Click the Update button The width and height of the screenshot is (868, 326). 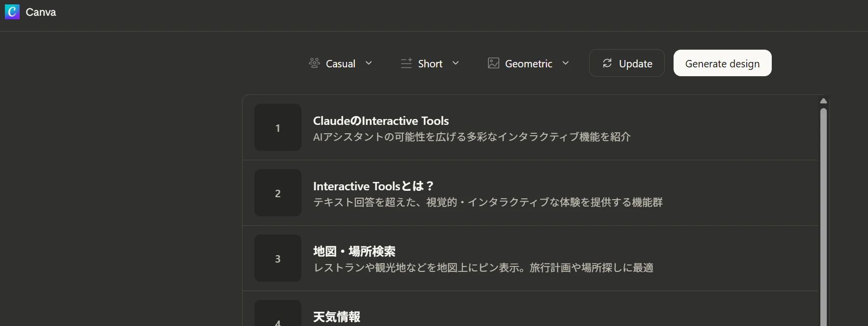(627, 63)
